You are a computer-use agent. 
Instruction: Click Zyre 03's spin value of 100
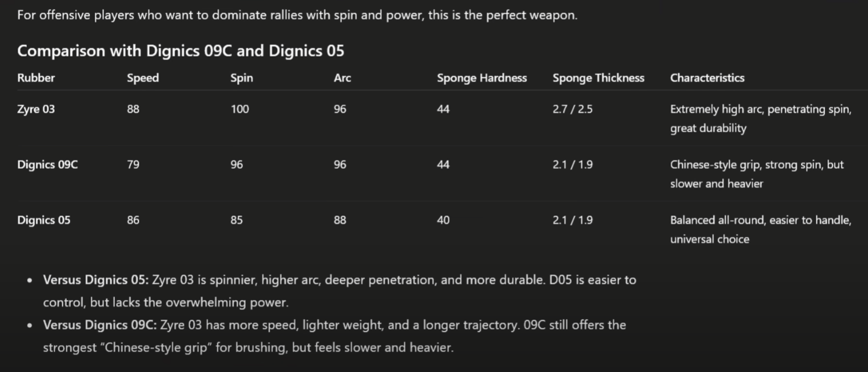pyautogui.click(x=240, y=109)
